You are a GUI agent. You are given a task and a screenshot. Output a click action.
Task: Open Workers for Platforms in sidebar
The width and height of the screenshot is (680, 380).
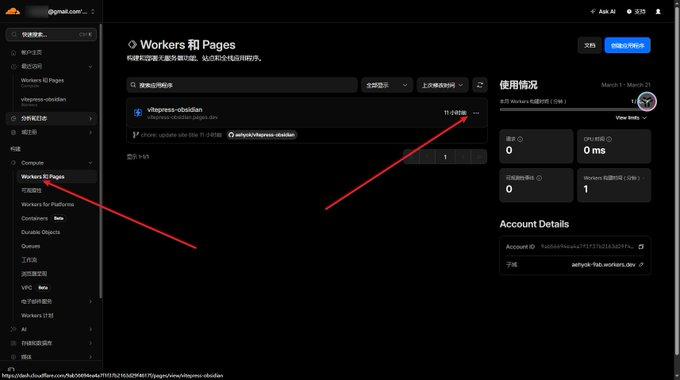(x=47, y=204)
